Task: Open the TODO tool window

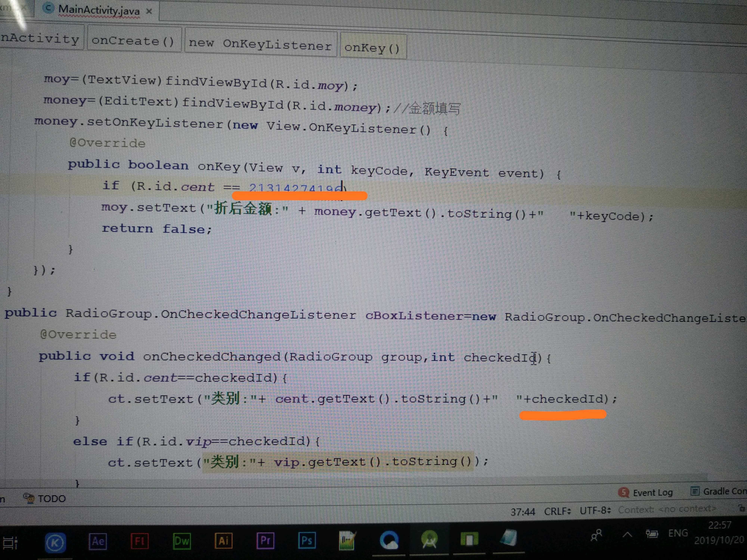Action: click(45, 499)
